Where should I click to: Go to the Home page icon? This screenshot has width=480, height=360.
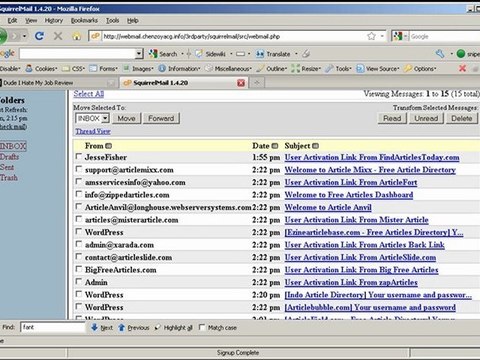pos(77,36)
